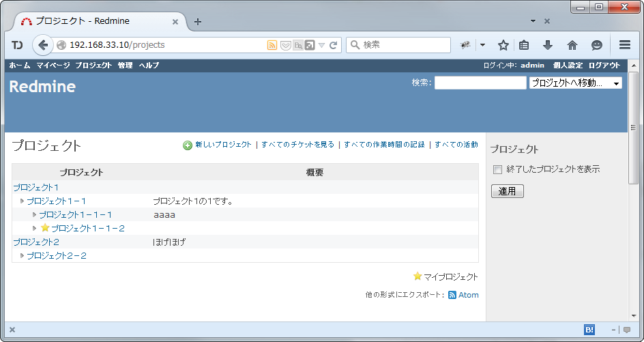Open dropdown arrow next to insect icon
Viewport: 644px width, 342px height.
pyautogui.click(x=482, y=45)
